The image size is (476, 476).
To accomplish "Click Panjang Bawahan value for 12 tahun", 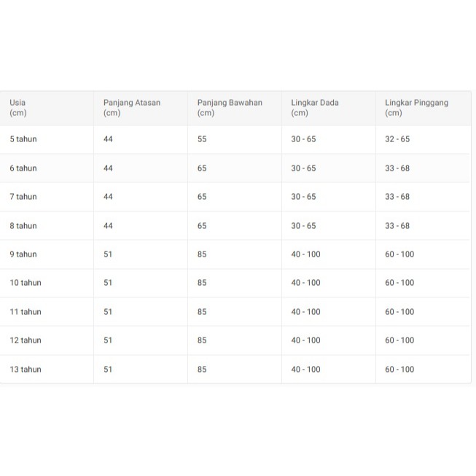I will (x=202, y=340).
